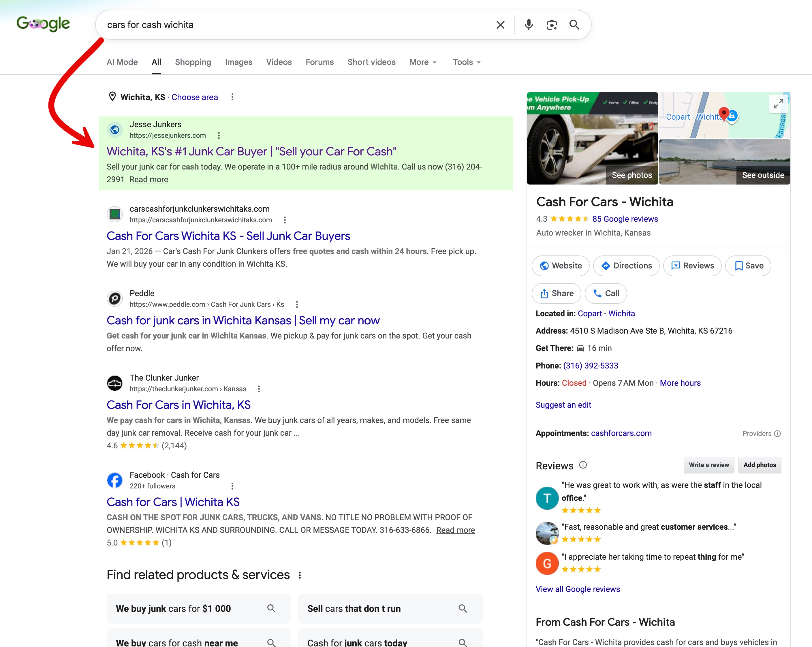Switch to the Shopping tab
This screenshot has width=812, height=647.
point(193,62)
